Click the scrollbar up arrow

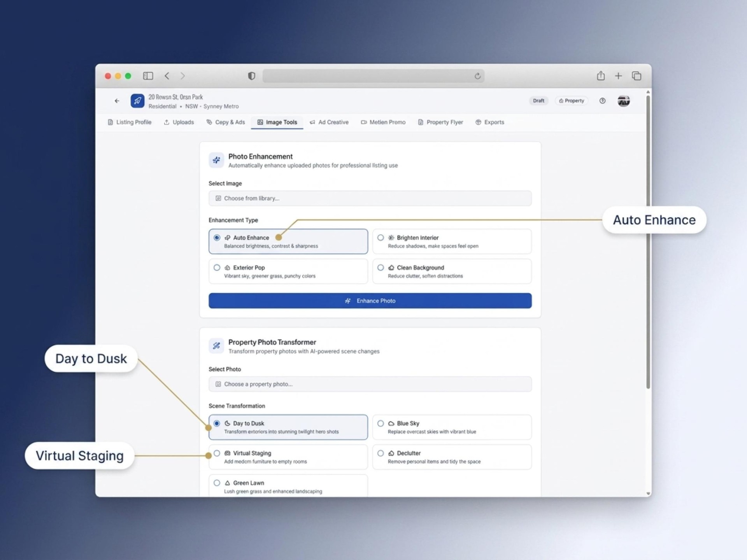[648, 92]
